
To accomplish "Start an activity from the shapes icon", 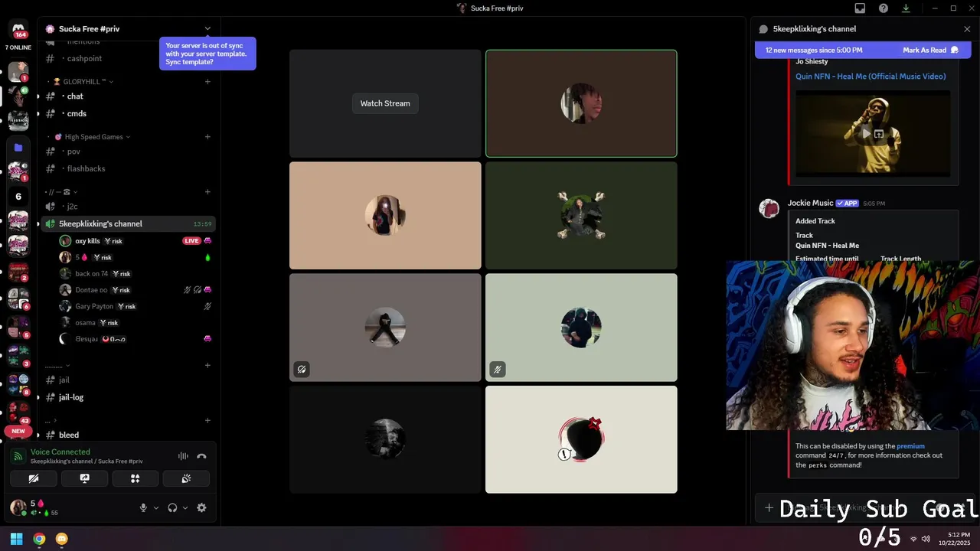I will (x=136, y=478).
